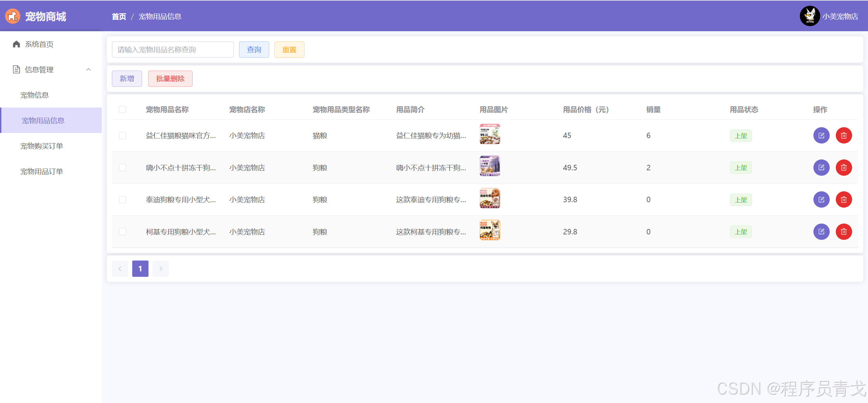Image resolution: width=868 pixels, height=403 pixels.
Task: Click the search input field
Action: pos(172,50)
